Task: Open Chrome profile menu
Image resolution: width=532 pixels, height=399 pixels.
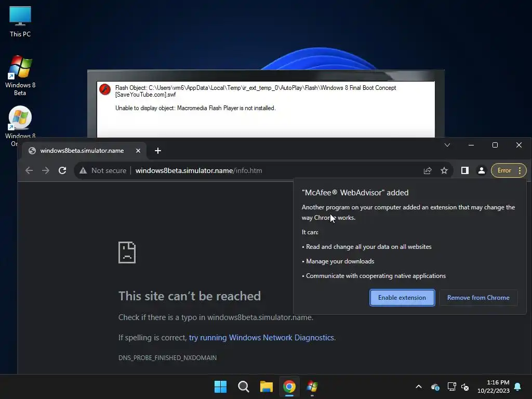Action: (x=481, y=170)
